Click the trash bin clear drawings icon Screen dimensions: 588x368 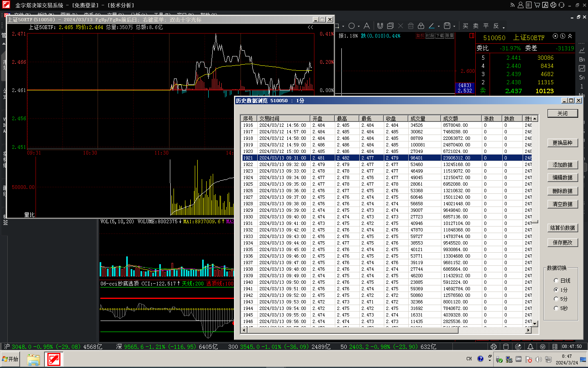click(411, 26)
